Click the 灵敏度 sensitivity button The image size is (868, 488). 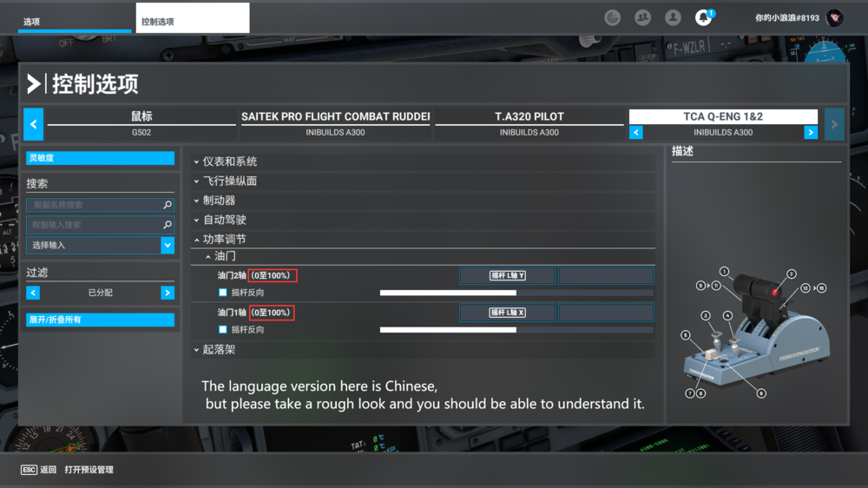point(100,158)
